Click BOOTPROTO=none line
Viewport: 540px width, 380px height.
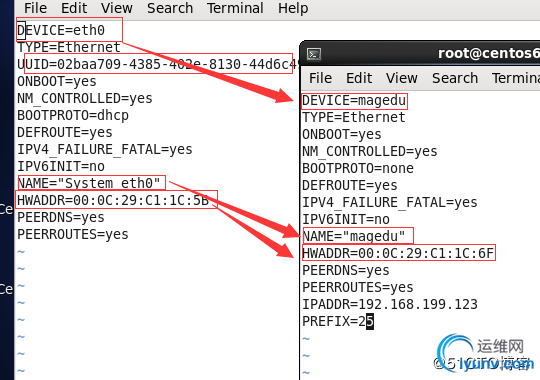pos(358,168)
